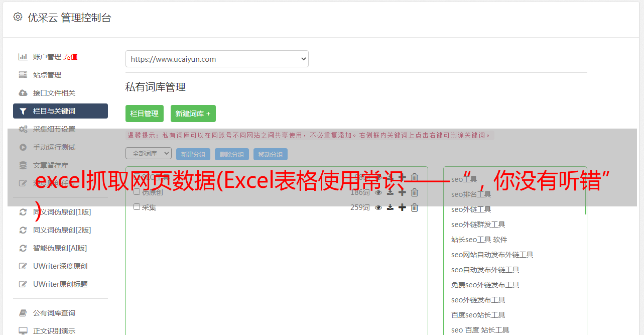Select keyword seo网站自动发布外链工具
Viewport: 644px width, 335px height.
tap(492, 255)
